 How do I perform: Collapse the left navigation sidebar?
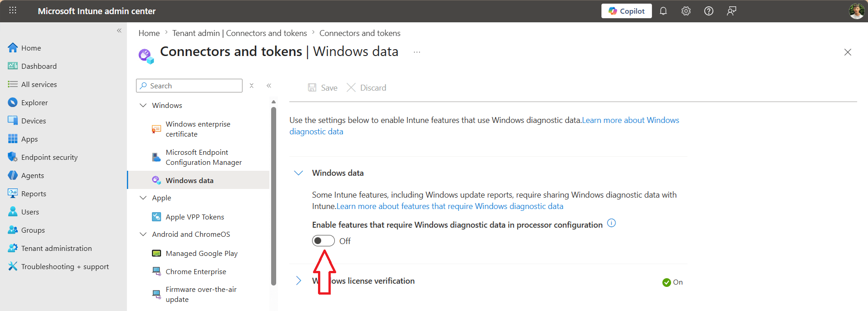(119, 31)
